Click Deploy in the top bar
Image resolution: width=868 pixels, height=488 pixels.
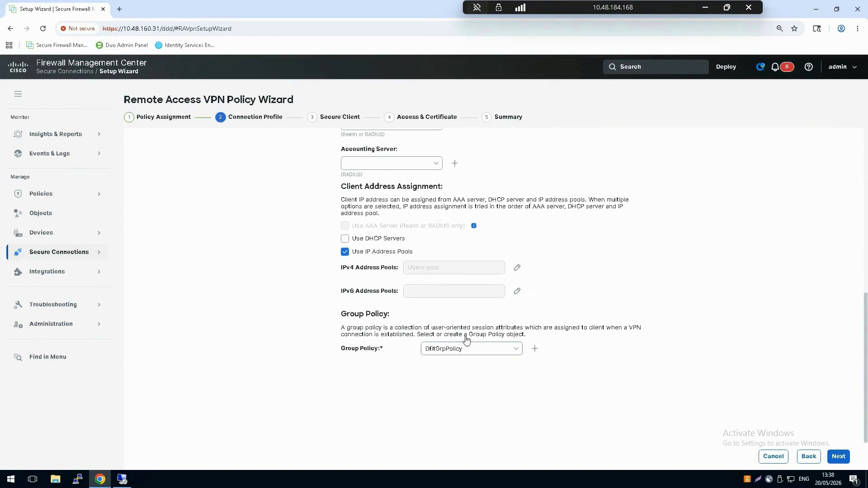726,67
